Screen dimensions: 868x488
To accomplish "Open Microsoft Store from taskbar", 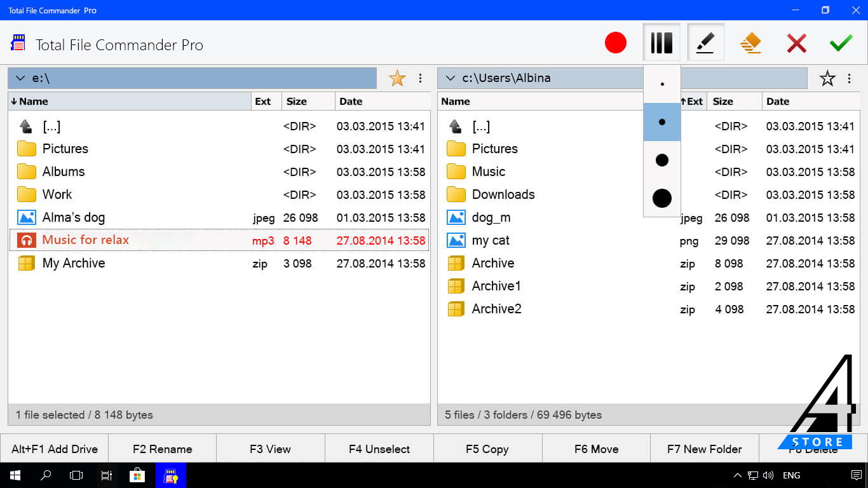I will [137, 475].
